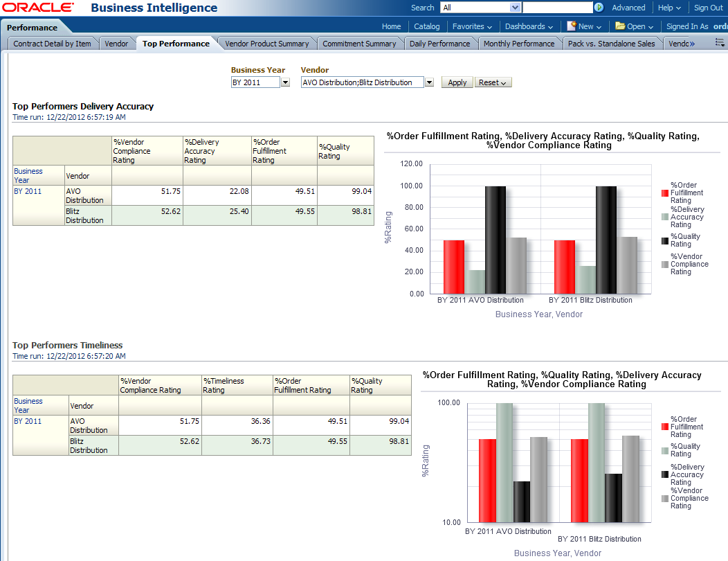Click the Sign Out link
This screenshot has height=561, width=728.
[708, 8]
